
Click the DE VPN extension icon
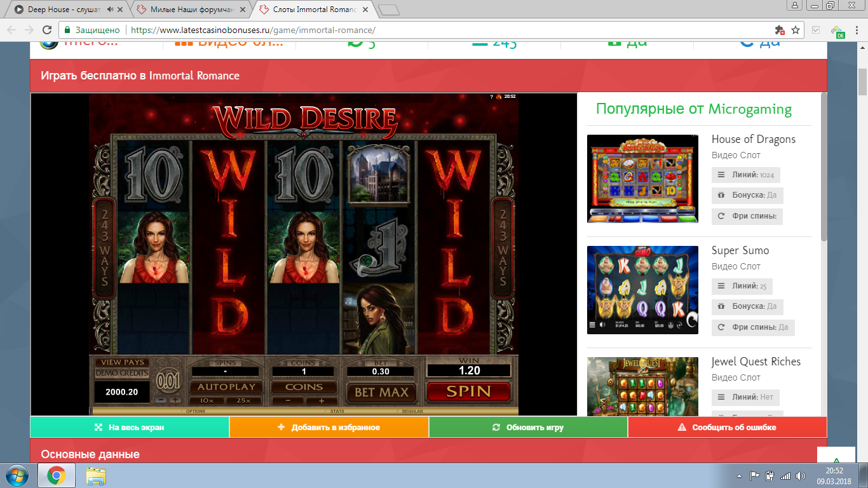838,31
